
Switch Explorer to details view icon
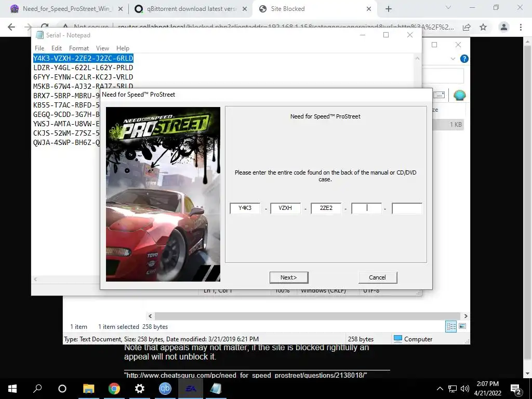point(451,326)
